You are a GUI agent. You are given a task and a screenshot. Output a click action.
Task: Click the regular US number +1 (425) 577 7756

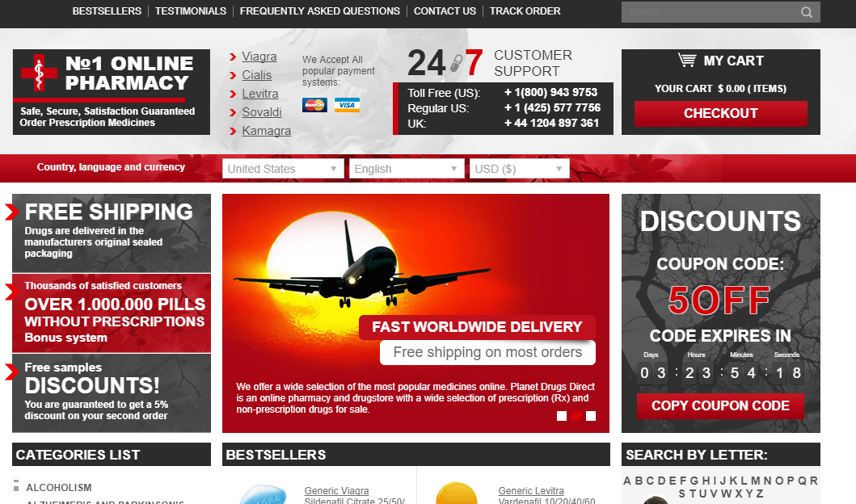pyautogui.click(x=552, y=107)
